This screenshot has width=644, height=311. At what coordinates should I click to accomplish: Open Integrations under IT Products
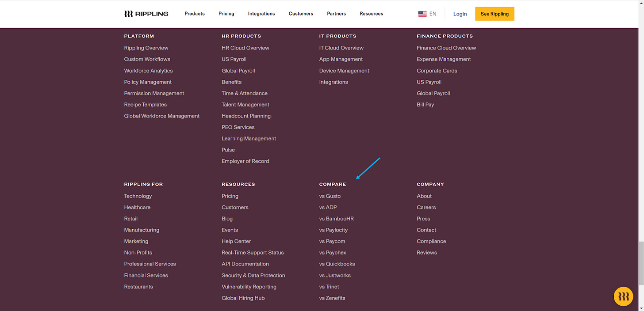point(333,82)
